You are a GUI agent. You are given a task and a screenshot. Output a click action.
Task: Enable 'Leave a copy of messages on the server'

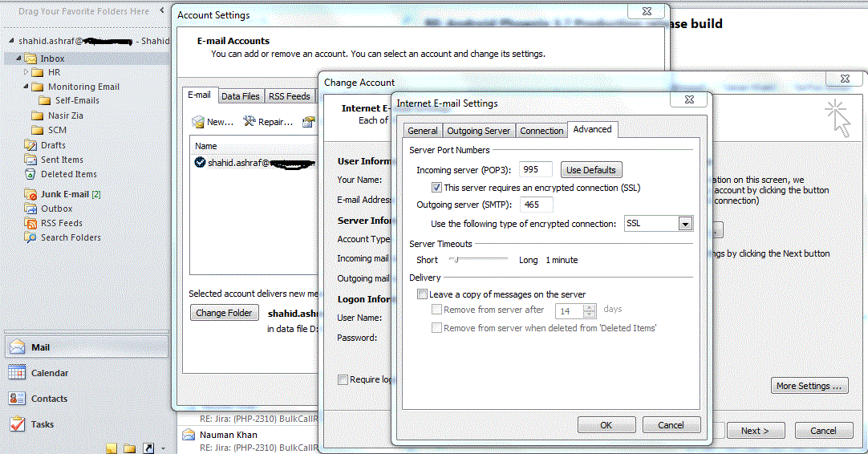422,294
